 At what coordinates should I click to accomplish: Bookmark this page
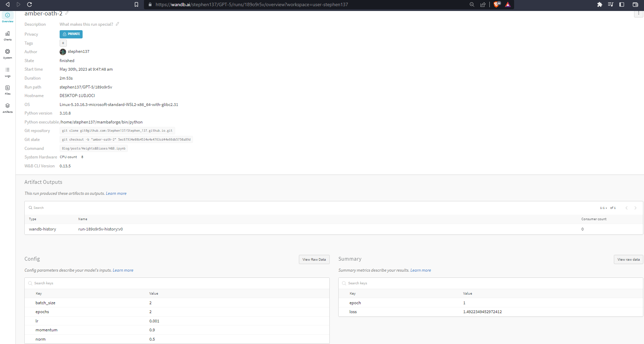click(136, 4)
